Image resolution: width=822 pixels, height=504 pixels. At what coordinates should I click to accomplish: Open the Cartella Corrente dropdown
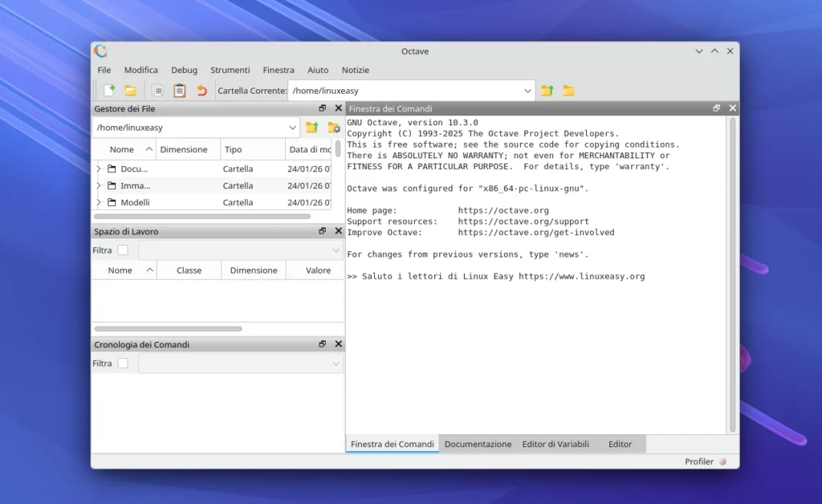(x=527, y=91)
